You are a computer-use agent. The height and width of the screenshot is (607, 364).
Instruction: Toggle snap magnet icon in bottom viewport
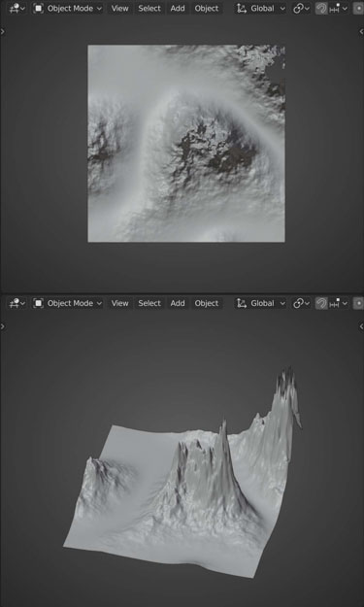321,303
